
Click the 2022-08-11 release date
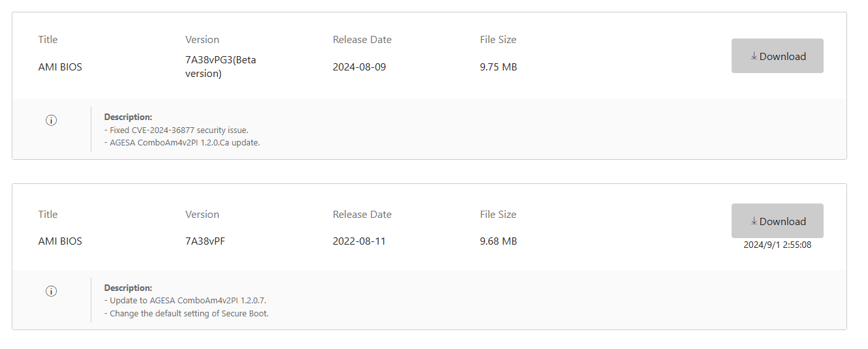[359, 241]
